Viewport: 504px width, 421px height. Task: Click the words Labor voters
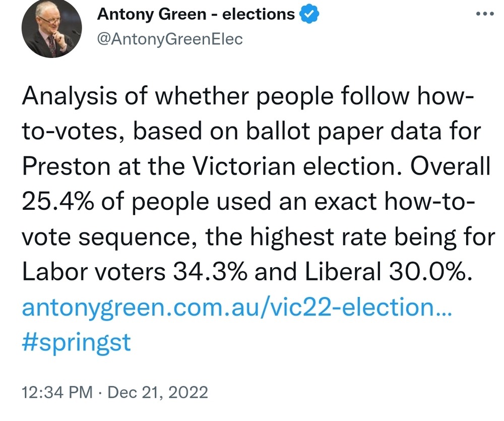point(93,272)
